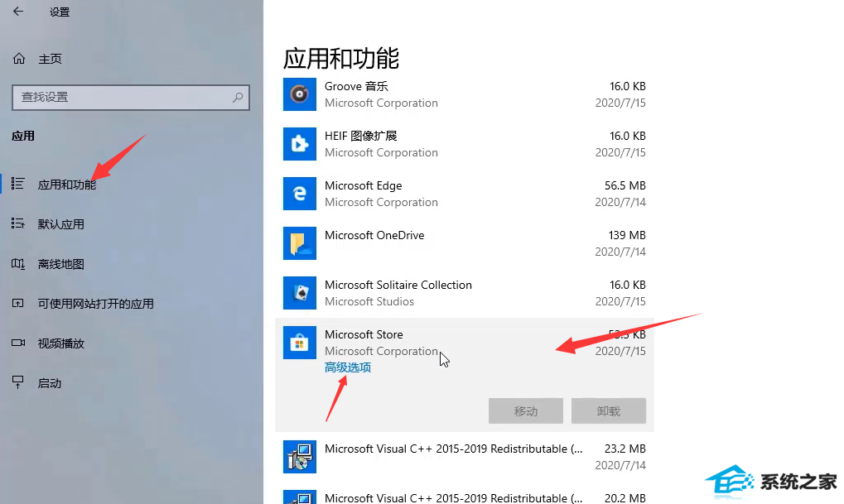Open 高级选项 link under Microsoft Store
844x504 pixels.
348,367
